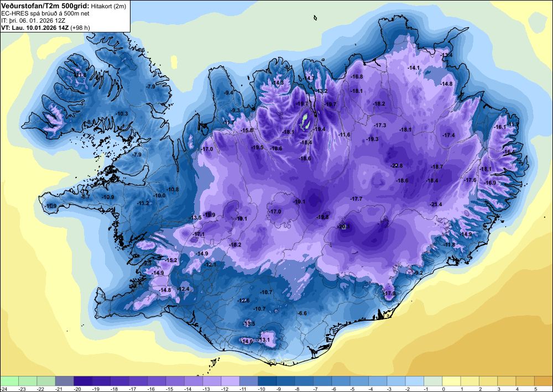Click the -17.4 temperature label

pos(448,135)
